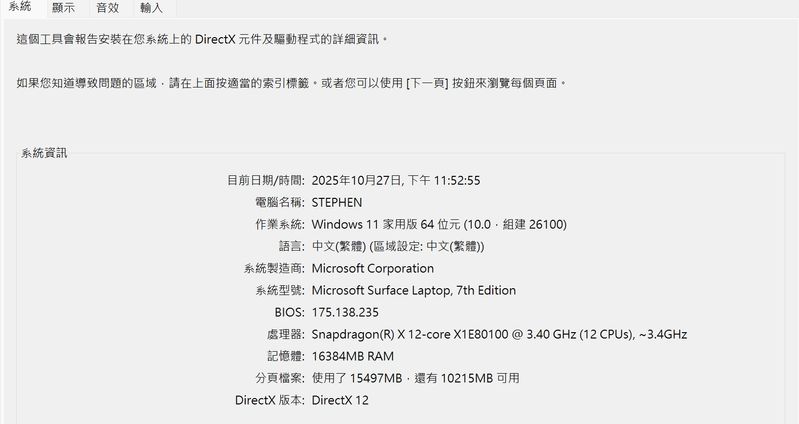Click the DirectX tool description sentence

click(x=201, y=39)
